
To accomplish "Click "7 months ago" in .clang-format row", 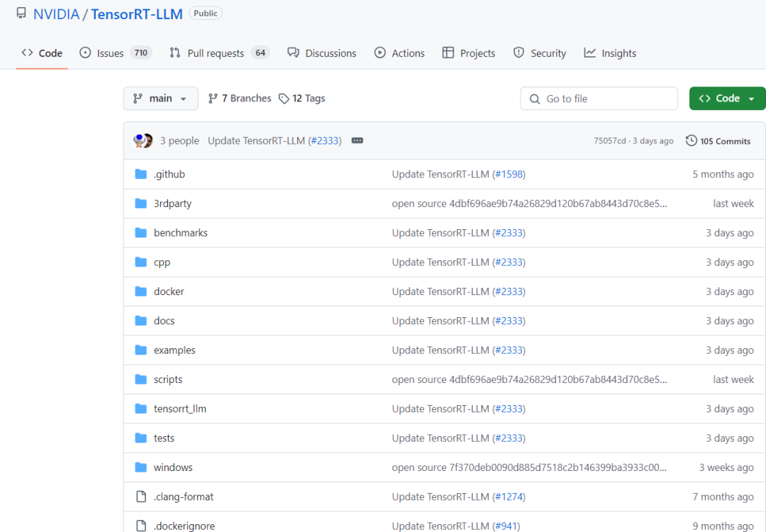I will 723,497.
